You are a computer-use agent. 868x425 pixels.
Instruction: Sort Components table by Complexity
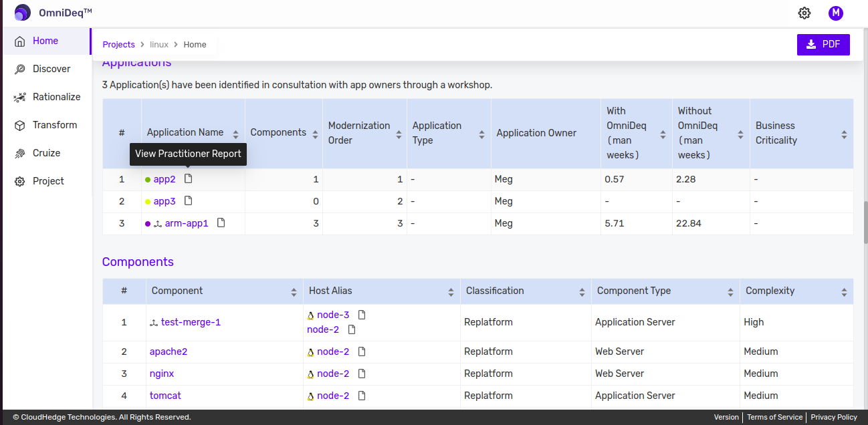coord(844,291)
